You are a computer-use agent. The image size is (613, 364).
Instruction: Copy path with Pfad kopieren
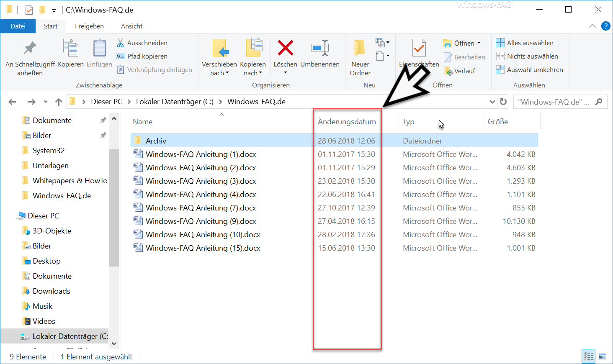(x=142, y=56)
